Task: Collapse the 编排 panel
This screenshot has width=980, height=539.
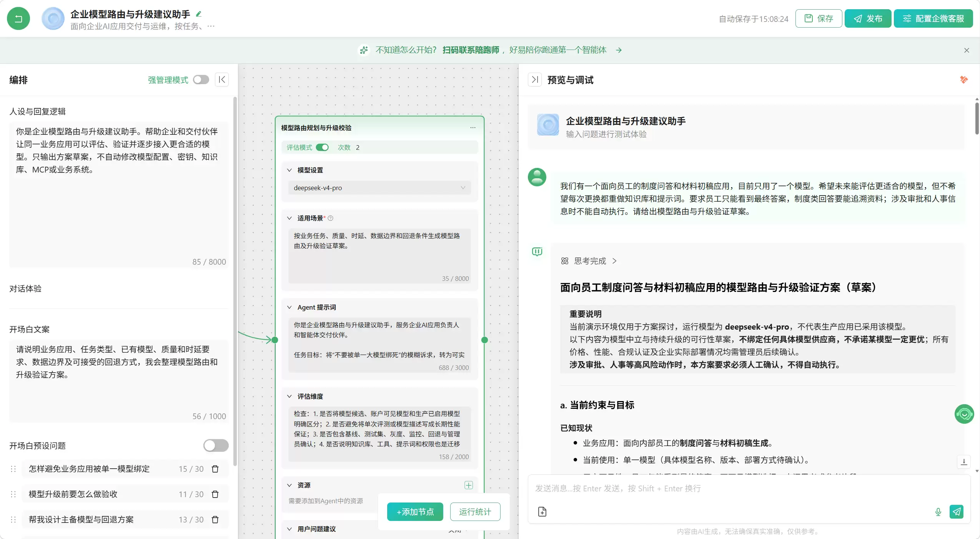Action: coord(222,80)
